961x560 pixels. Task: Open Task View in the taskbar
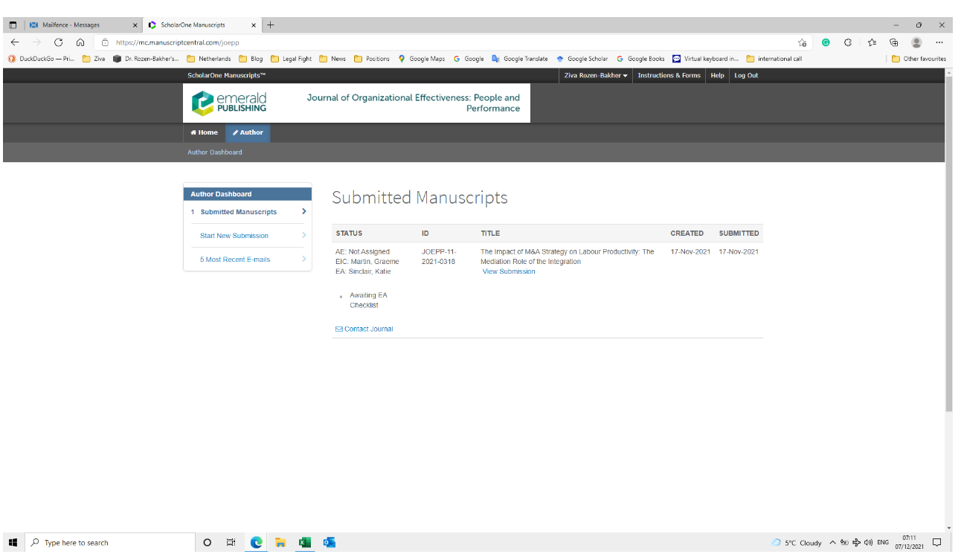point(231,542)
